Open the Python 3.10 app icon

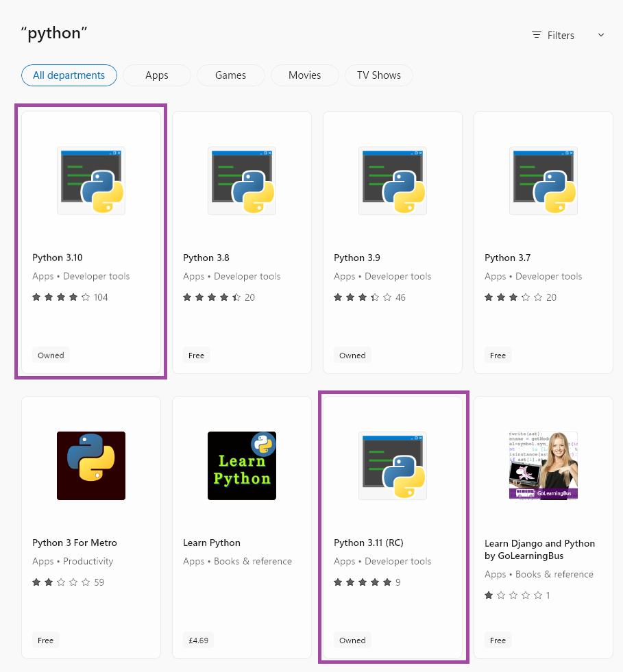(90, 180)
